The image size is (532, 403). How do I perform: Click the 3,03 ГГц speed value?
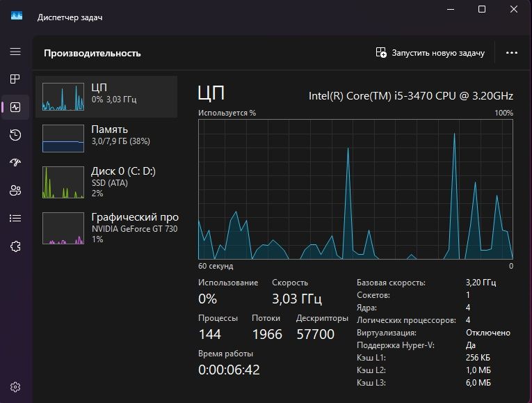pyautogui.click(x=297, y=299)
